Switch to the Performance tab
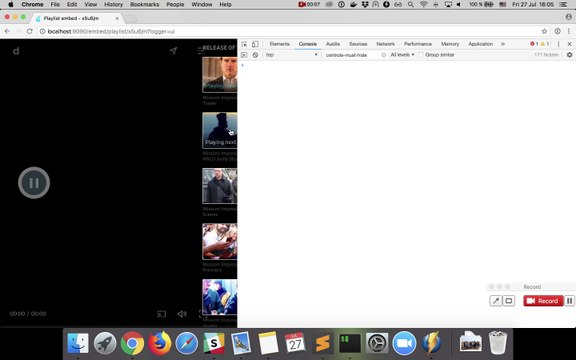Screen dimensions: 576x360 (x=418, y=44)
